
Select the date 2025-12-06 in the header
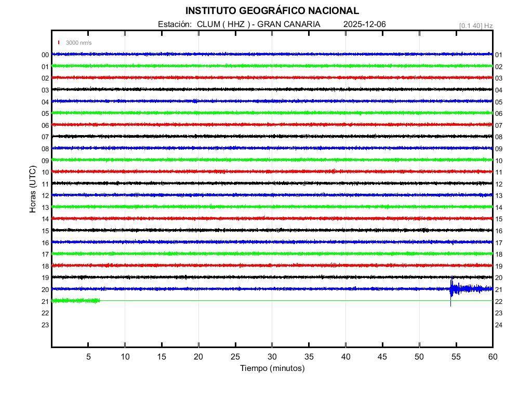(364, 24)
